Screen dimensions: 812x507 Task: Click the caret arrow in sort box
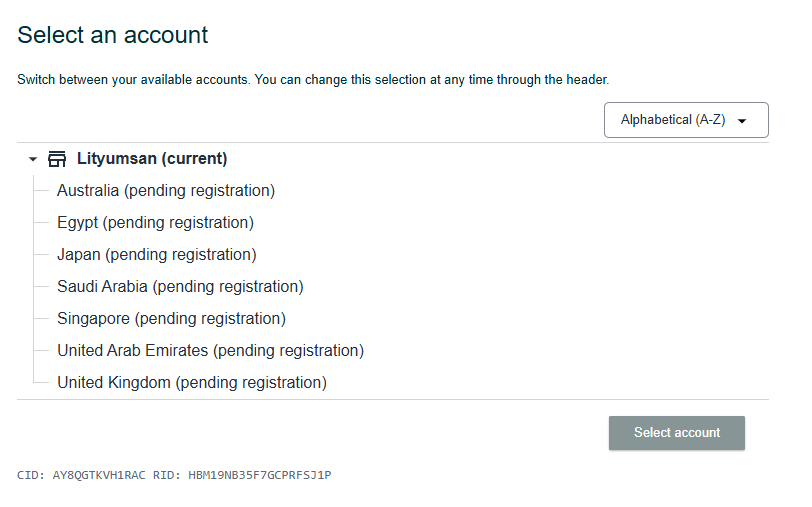[x=742, y=121]
